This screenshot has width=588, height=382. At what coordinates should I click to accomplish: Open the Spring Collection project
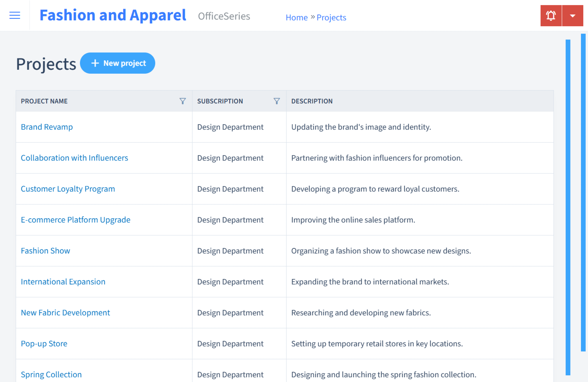(x=51, y=375)
